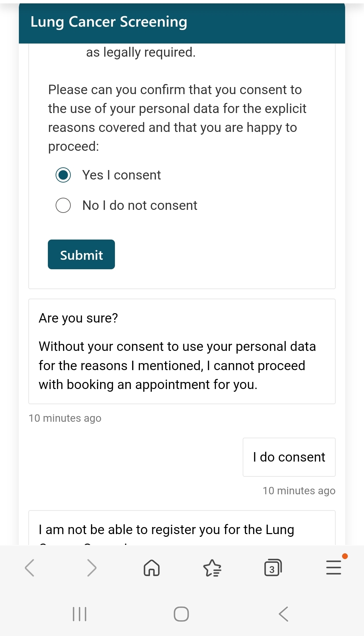Tap the browser forward arrow
Viewport: 364px width, 636px height.
pos(91,568)
